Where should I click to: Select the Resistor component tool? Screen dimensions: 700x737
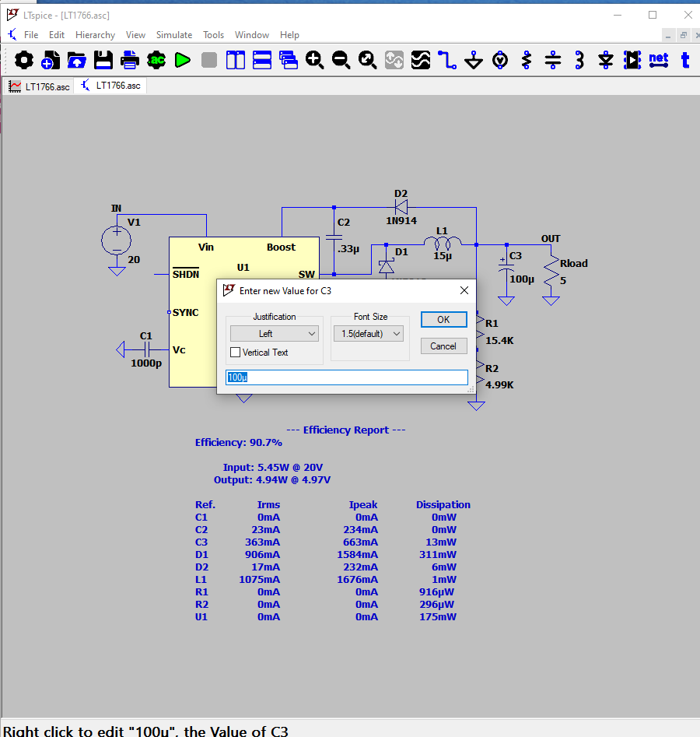[527, 60]
